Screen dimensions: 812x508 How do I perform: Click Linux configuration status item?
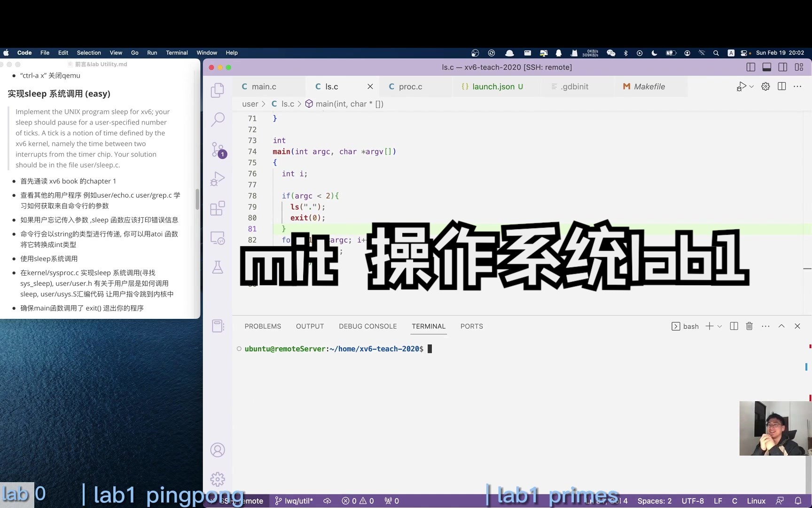pyautogui.click(x=756, y=501)
